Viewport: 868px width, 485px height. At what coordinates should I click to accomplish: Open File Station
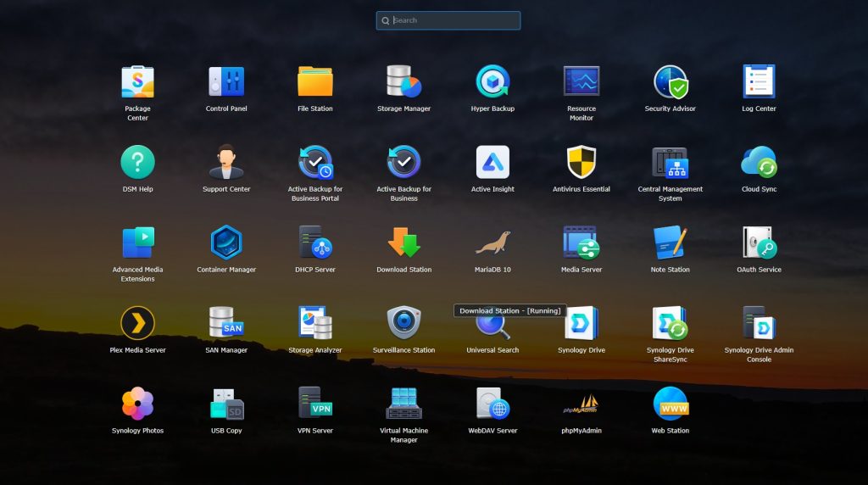click(x=315, y=82)
